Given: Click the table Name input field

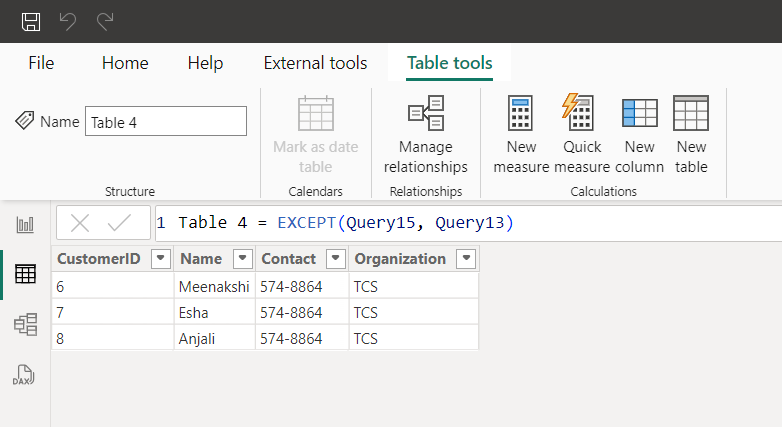Looking at the screenshot, I should point(165,121).
